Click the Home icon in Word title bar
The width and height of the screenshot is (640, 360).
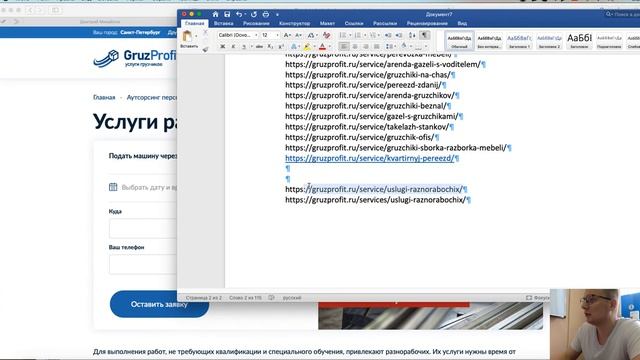pyautogui.click(x=215, y=14)
